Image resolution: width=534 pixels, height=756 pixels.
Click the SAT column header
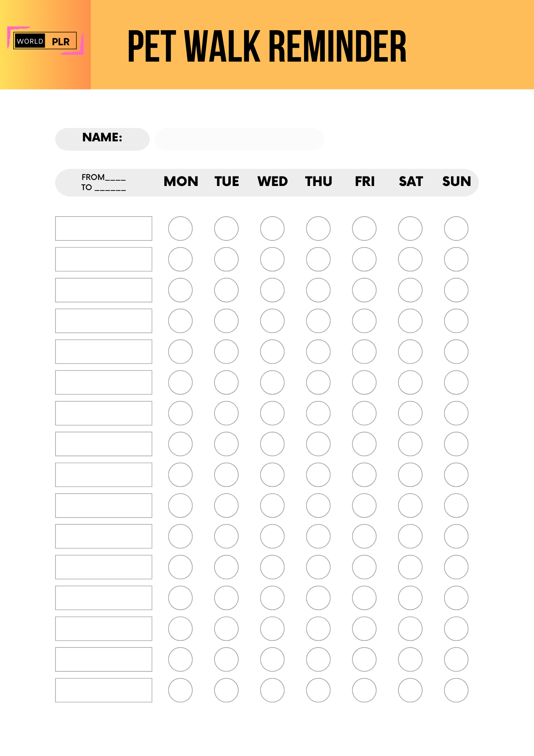point(411,181)
